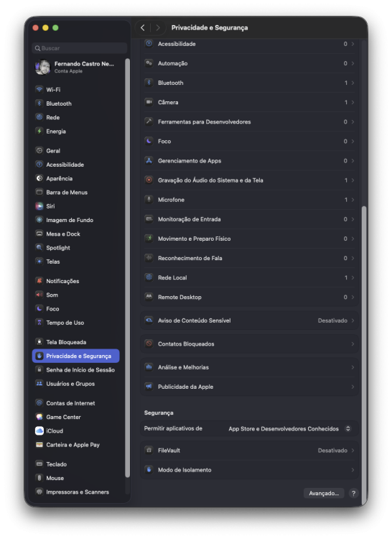Viewport: 392px width, 539px height.
Task: Click the iCloud icon in sidebar
Action: [x=39, y=430]
